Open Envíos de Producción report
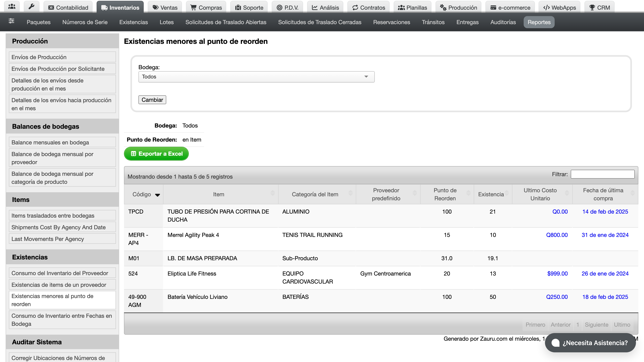Image resolution: width=644 pixels, height=362 pixels. pos(62,57)
